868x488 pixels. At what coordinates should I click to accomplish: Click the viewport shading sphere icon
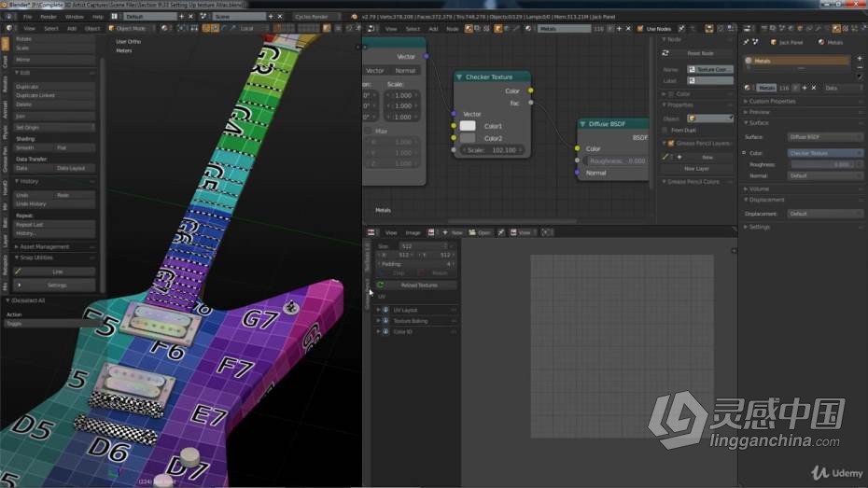click(164, 28)
